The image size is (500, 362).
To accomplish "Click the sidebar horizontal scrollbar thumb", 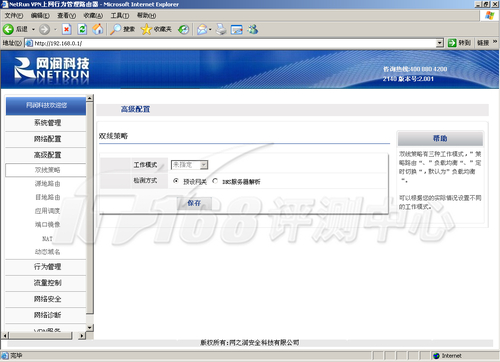I will point(41,336).
